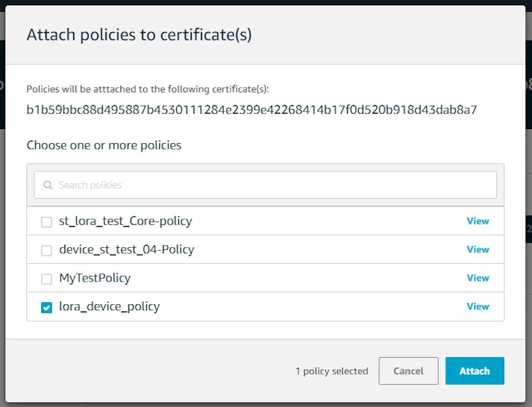Select the st_lora_test_Core-policy row label
Viewport: 532px width, 407px height.
pos(125,221)
